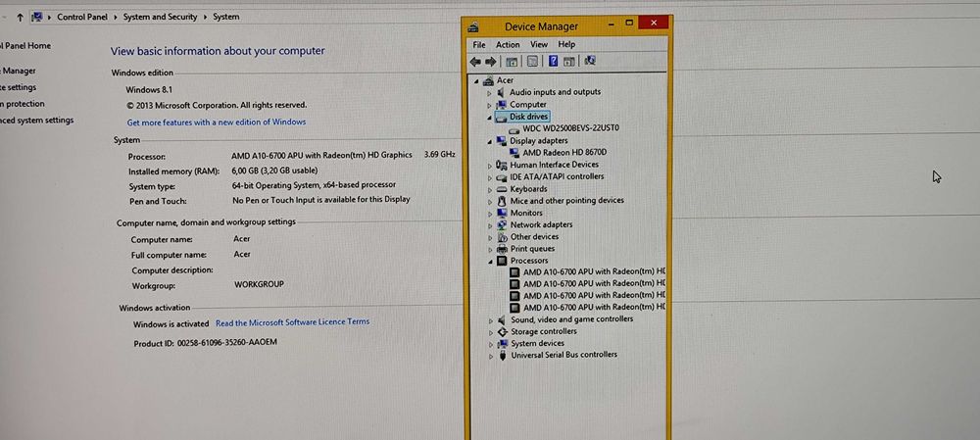Select the last AMD A10-6700 APU processor entry
The image size is (980, 440).
[595, 308]
